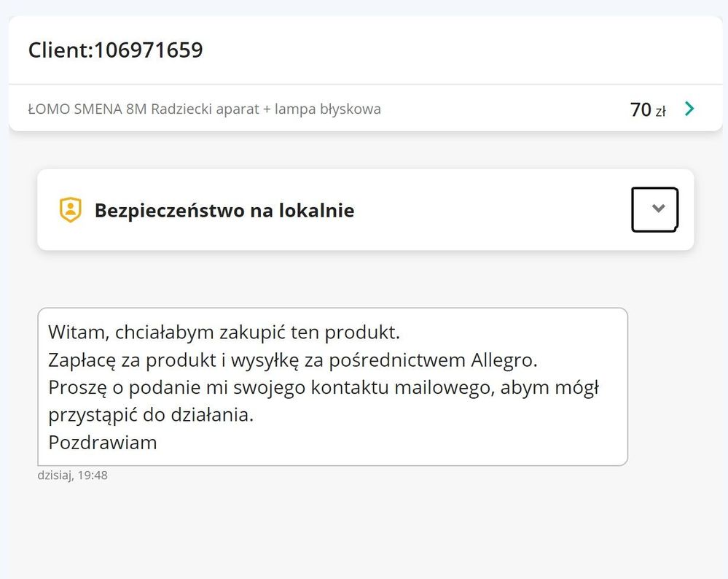Click the 'Pozdrawiam' sign-off in the message

click(x=103, y=443)
